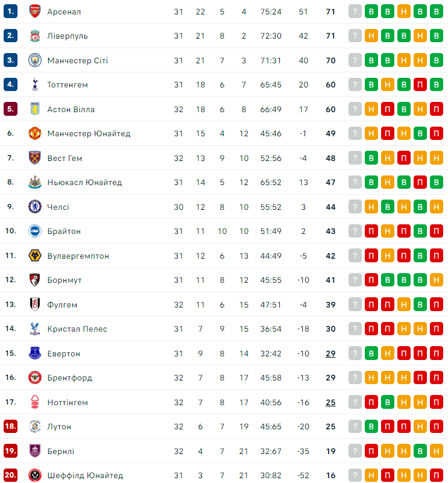
Task: Click the Liverpool club crest icon
Action: tap(34, 36)
